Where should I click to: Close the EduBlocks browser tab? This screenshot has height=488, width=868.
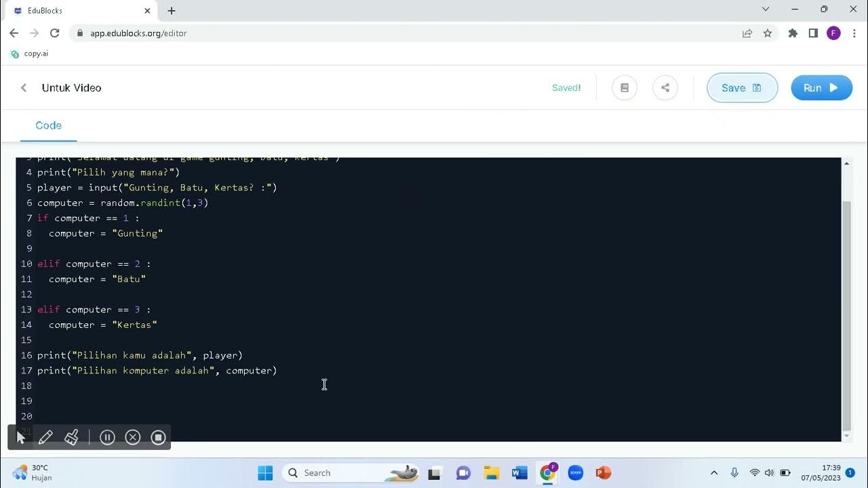tap(147, 11)
